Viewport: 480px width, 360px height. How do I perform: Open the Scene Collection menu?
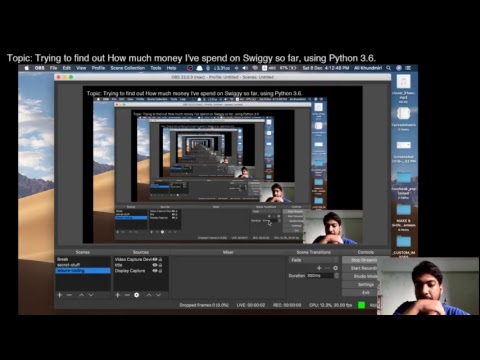pyautogui.click(x=128, y=68)
